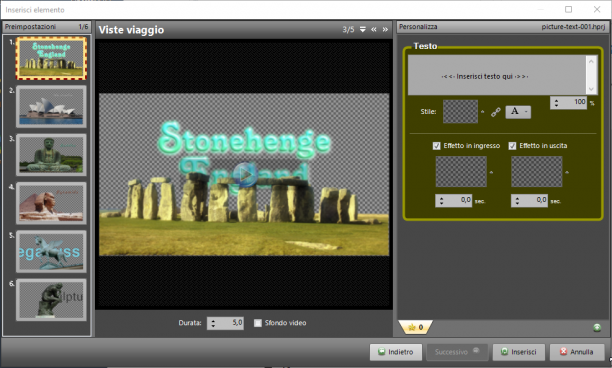Click the Indietro button
The height and width of the screenshot is (368, 612).
pos(396,352)
